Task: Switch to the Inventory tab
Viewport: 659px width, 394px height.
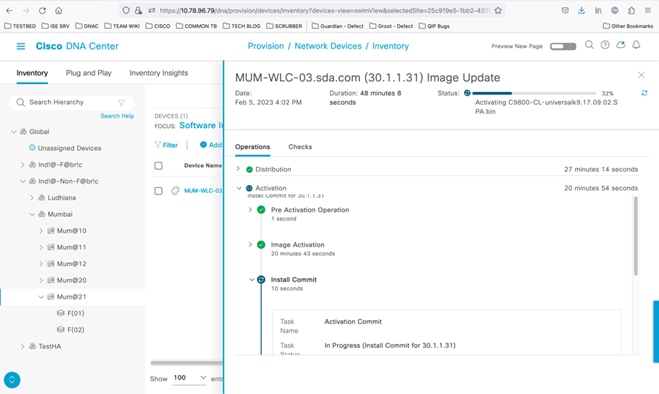Action: [x=32, y=73]
